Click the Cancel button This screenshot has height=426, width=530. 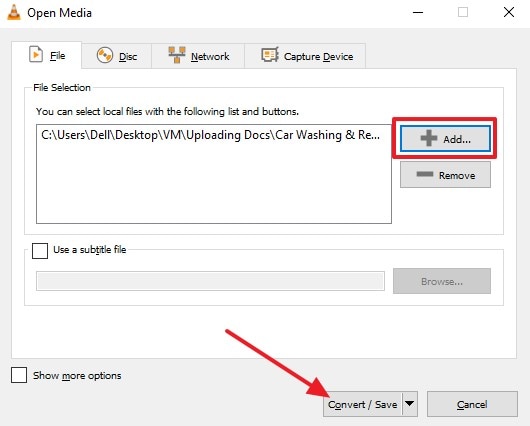click(472, 404)
